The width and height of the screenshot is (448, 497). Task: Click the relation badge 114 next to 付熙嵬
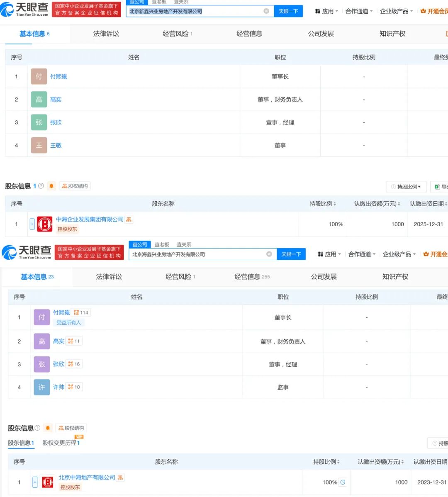pos(81,312)
